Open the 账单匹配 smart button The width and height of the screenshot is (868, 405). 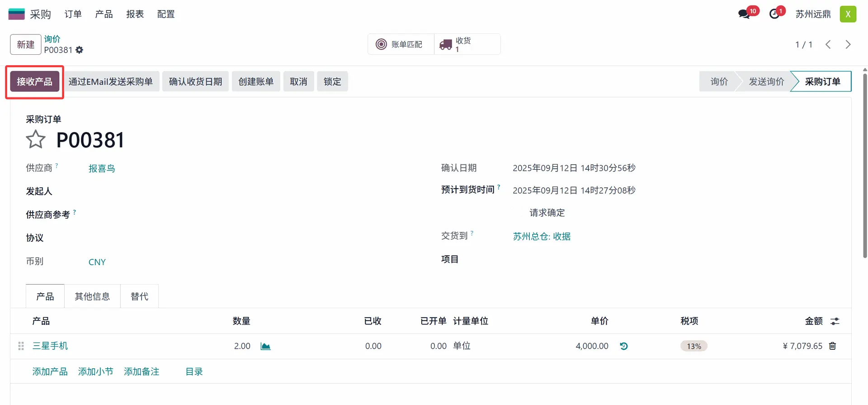(401, 44)
